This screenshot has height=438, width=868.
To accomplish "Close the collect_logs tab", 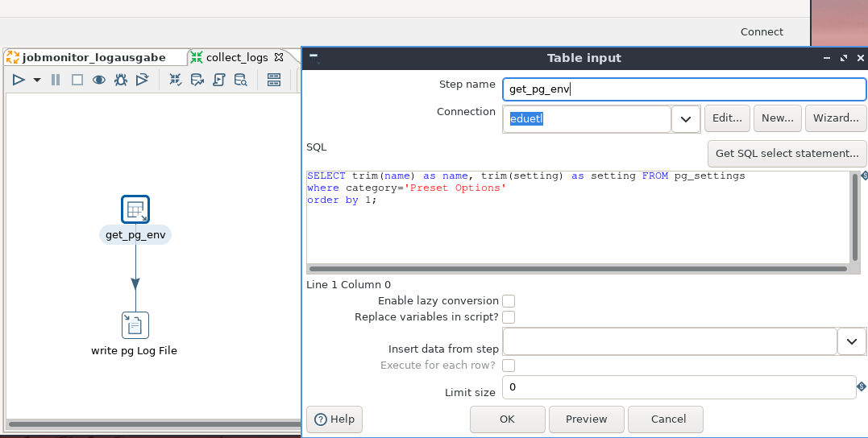I will tap(279, 57).
